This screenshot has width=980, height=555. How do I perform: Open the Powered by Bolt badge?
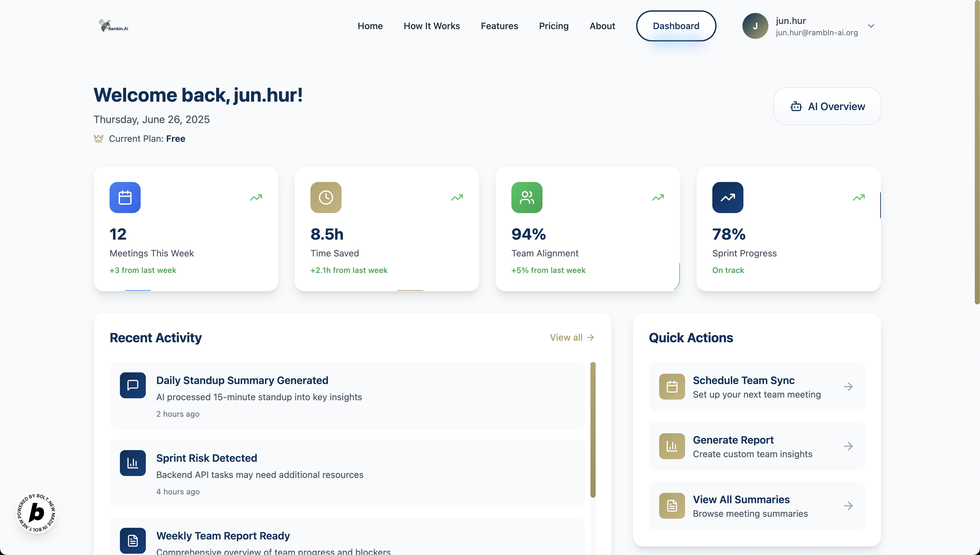tap(37, 513)
